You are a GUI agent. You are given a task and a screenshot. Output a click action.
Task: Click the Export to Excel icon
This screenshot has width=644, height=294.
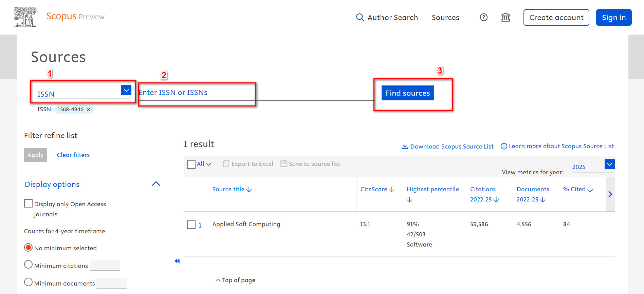point(226,164)
